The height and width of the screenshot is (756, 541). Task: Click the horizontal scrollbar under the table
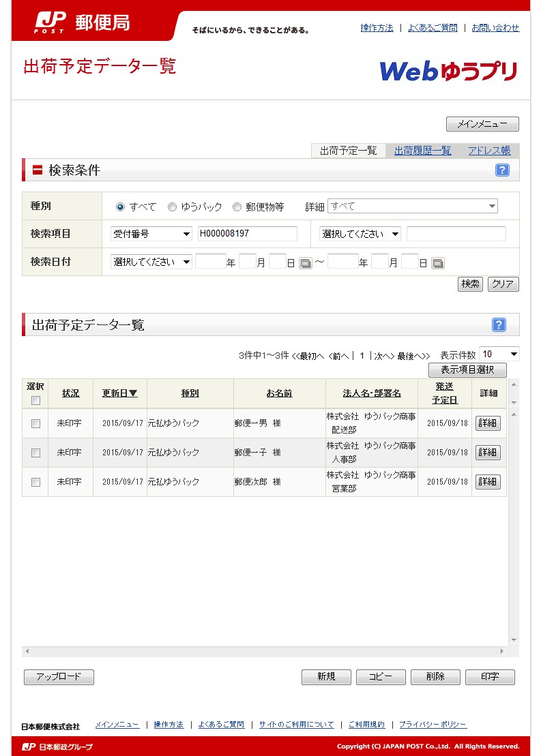coord(265,652)
